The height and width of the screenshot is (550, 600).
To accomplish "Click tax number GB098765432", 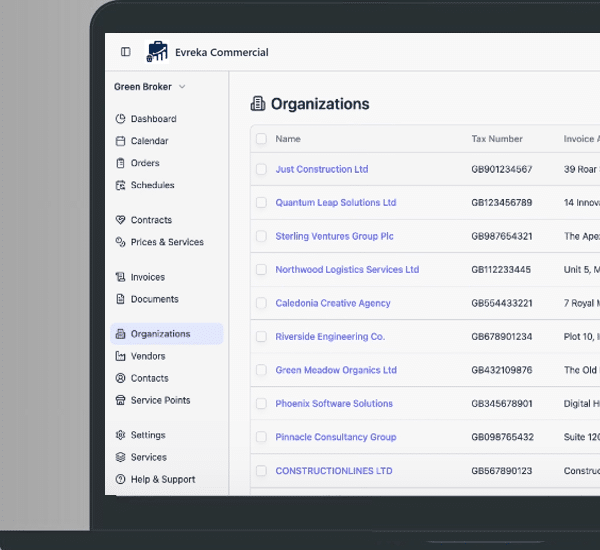I will 502,437.
